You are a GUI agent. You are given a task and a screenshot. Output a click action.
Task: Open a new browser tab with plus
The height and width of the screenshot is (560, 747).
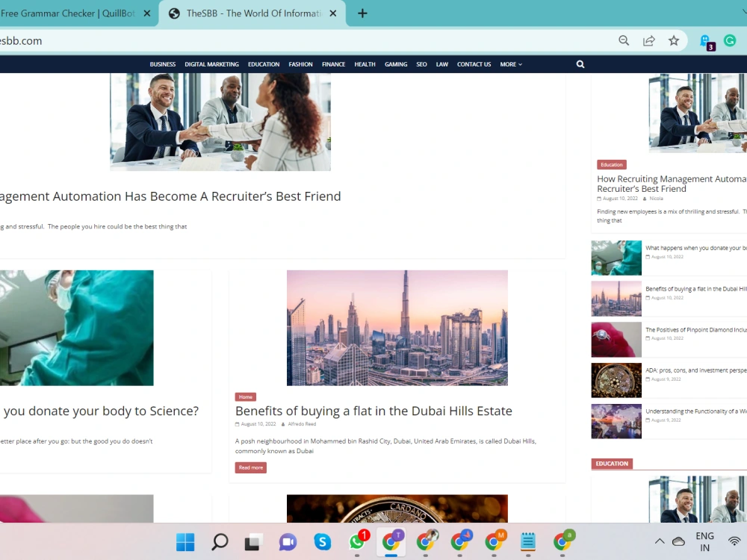coord(362,13)
